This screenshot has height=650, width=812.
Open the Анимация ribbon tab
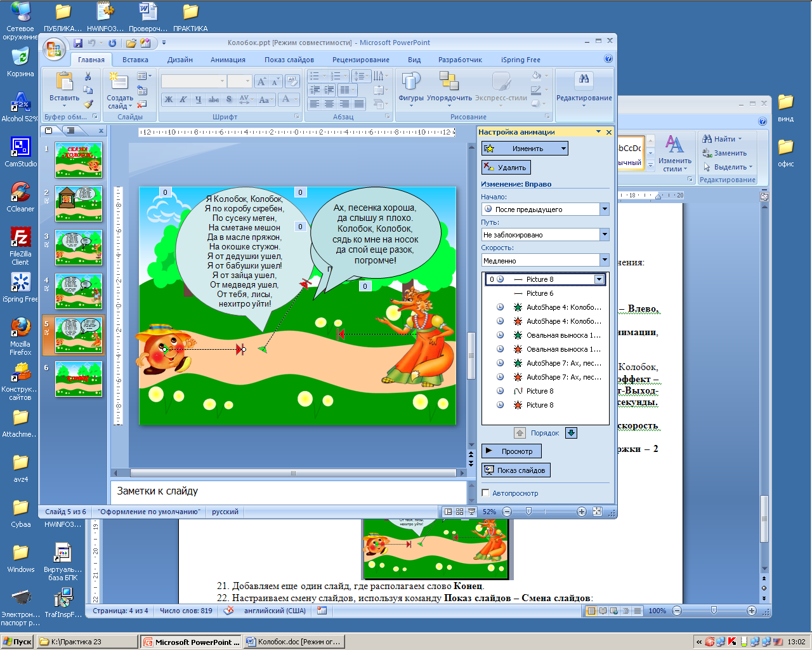pos(228,60)
